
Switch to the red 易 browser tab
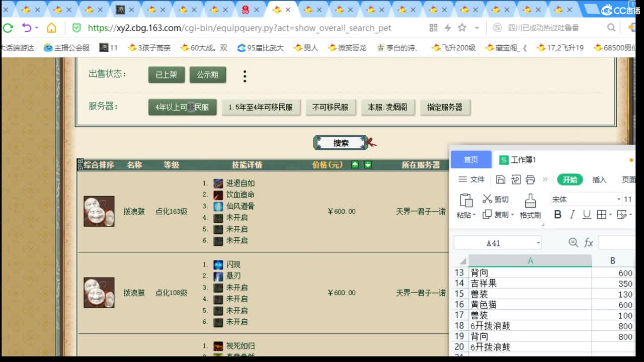[245, 10]
